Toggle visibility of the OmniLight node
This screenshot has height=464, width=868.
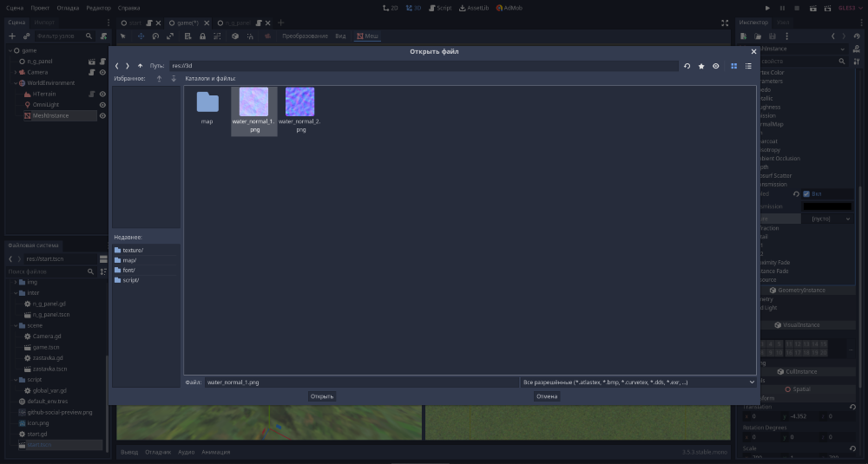pos(102,105)
